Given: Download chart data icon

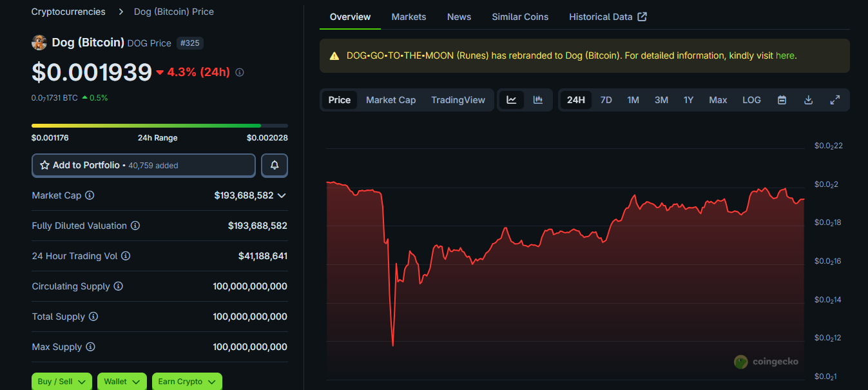Looking at the screenshot, I should (808, 100).
